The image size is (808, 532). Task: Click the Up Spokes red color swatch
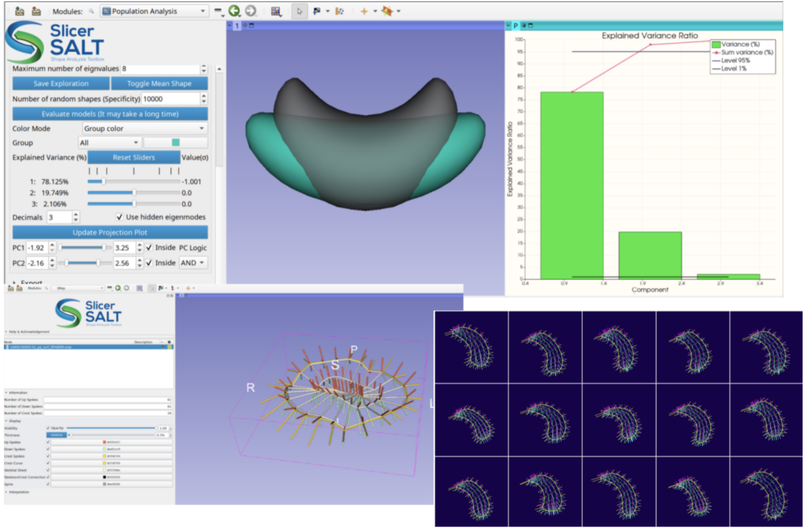click(x=104, y=442)
